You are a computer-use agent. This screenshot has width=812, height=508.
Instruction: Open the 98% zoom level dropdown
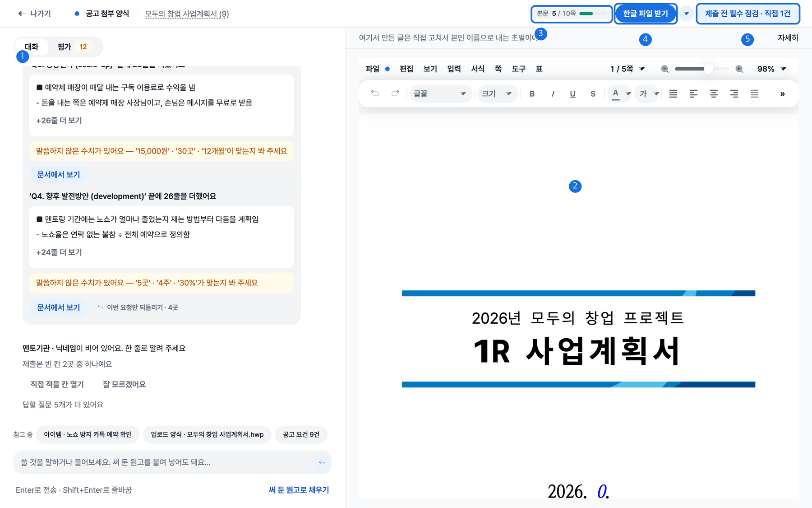pyautogui.click(x=771, y=69)
